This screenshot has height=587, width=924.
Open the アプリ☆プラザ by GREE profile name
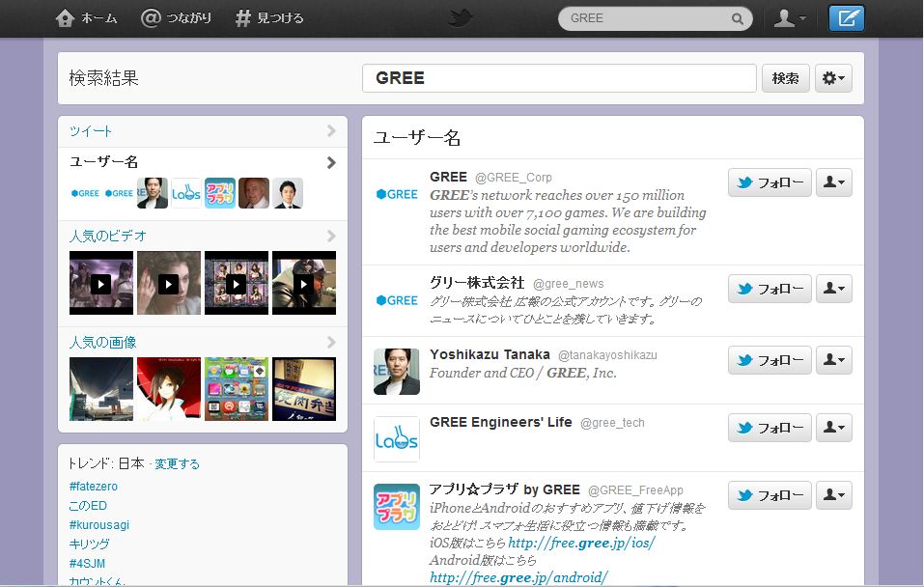coord(504,489)
